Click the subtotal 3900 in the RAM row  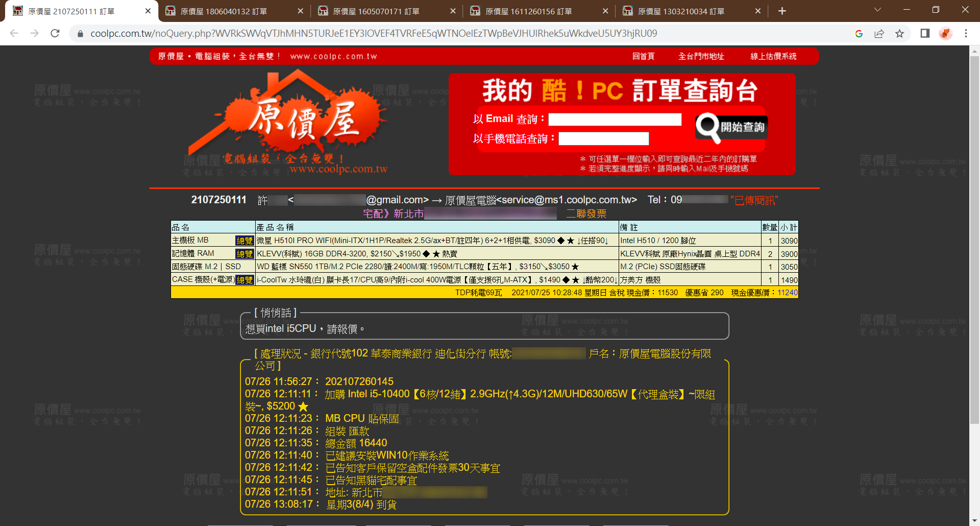tap(789, 254)
